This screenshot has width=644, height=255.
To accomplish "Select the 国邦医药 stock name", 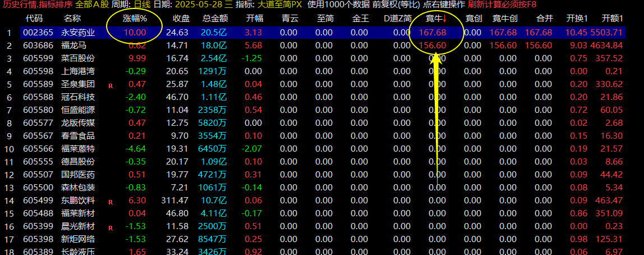I will coord(77,174).
